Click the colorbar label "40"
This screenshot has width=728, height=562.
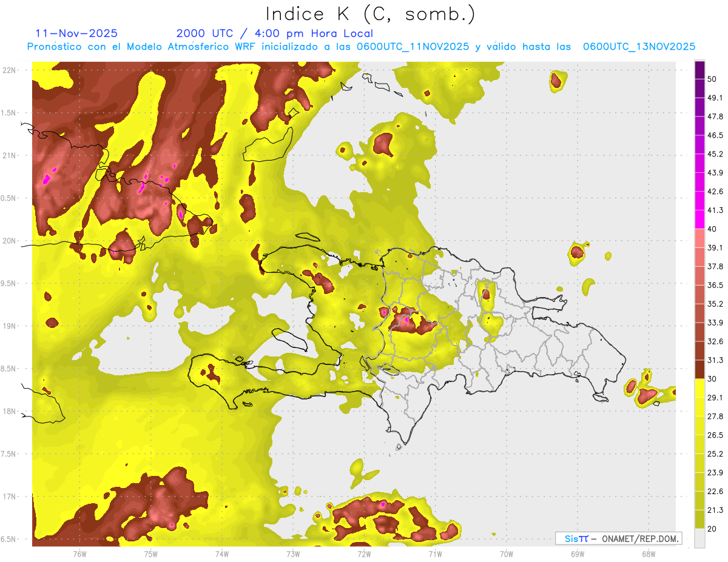pos(712,229)
